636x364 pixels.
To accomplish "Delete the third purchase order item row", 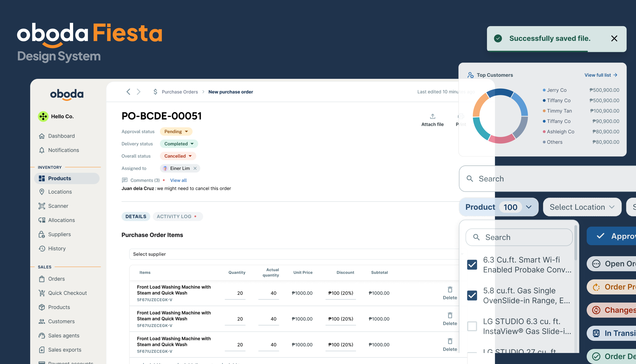I will 450,344.
